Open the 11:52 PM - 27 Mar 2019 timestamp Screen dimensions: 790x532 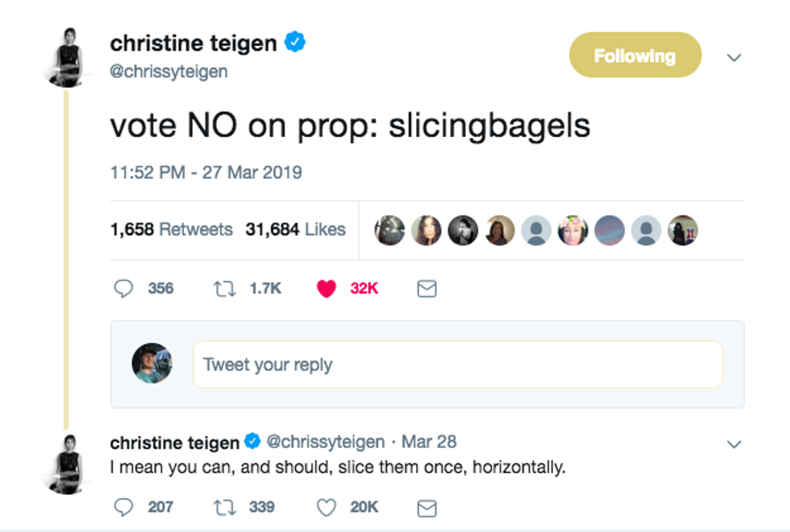[x=206, y=172]
